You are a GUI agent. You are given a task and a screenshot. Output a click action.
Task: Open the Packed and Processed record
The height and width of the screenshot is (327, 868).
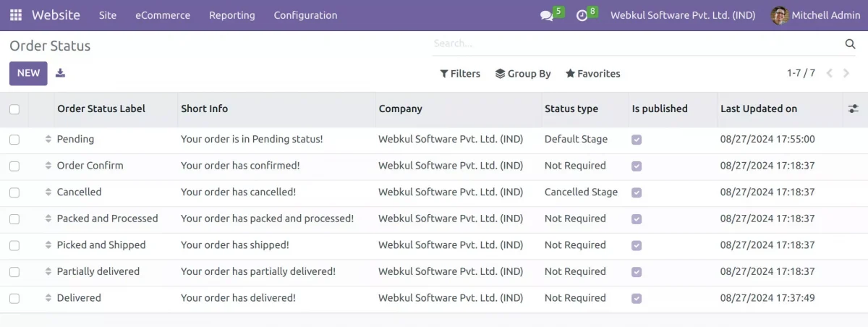pos(107,218)
